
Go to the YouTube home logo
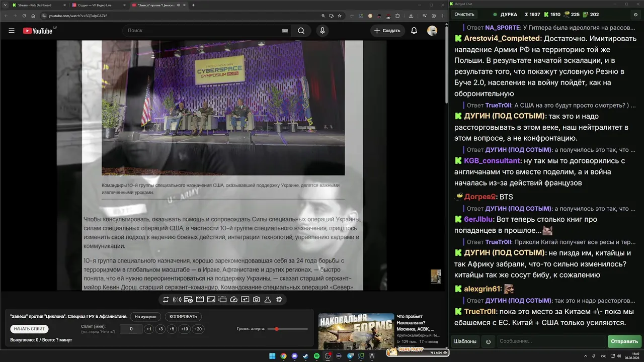(x=38, y=31)
